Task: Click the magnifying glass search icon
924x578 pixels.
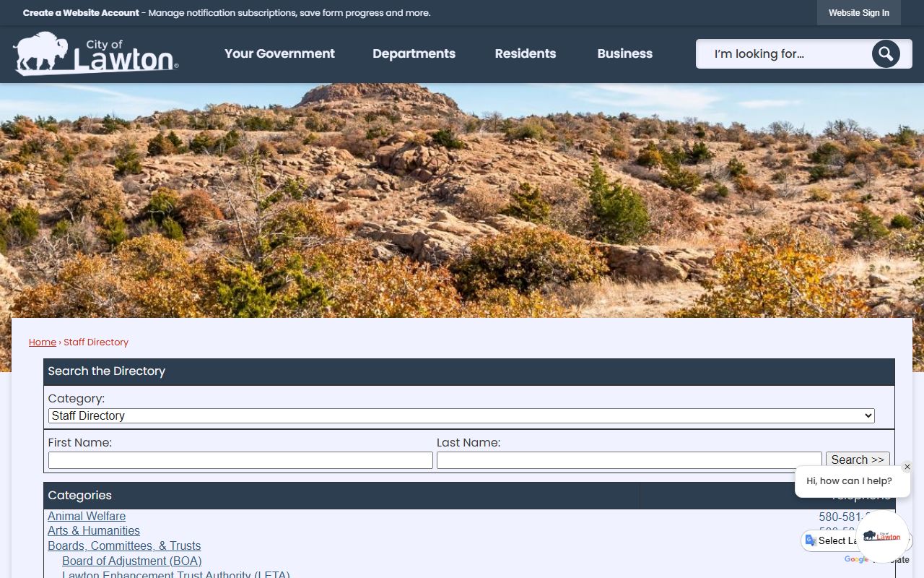Action: (885, 53)
